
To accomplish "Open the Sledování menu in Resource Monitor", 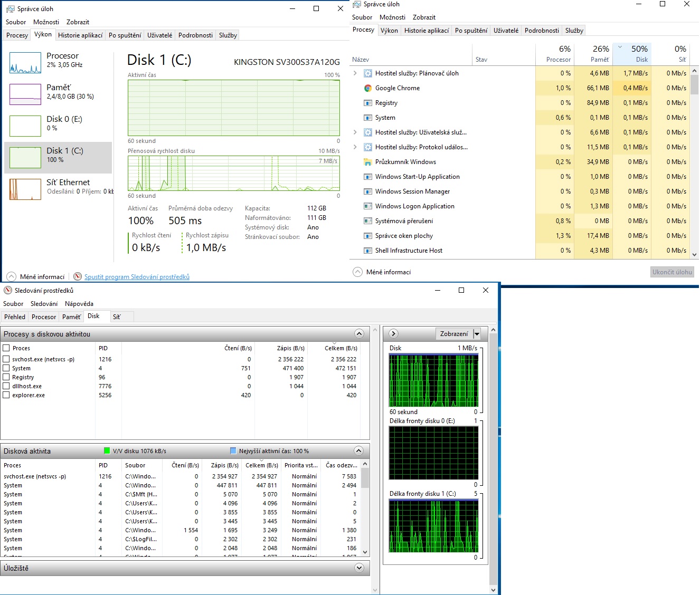I will click(x=44, y=304).
